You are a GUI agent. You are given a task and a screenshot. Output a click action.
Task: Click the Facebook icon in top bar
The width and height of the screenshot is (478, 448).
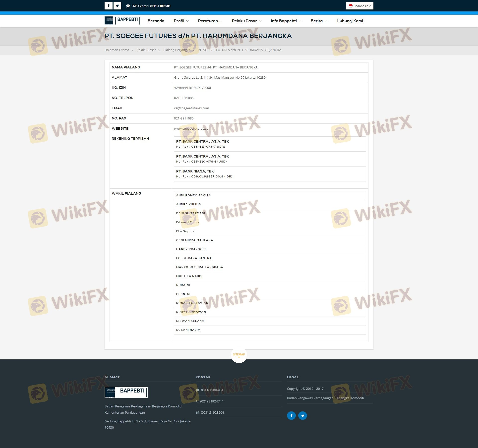point(108,6)
